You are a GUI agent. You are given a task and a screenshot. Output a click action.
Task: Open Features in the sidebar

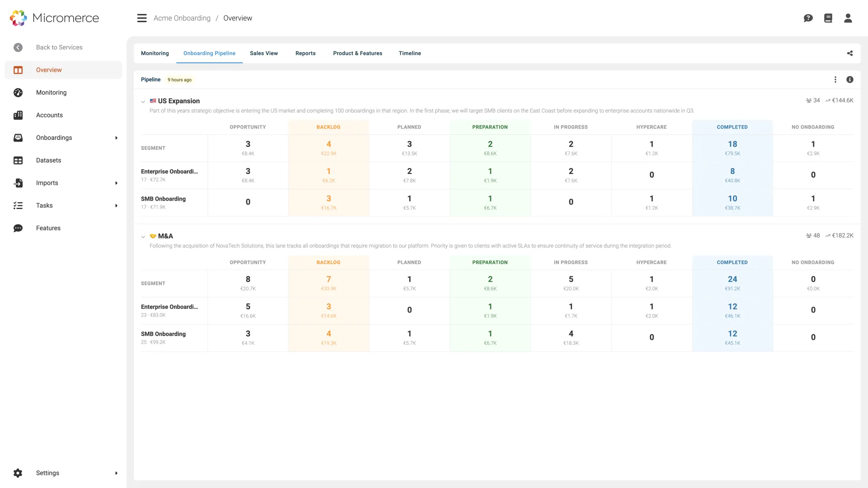[48, 228]
